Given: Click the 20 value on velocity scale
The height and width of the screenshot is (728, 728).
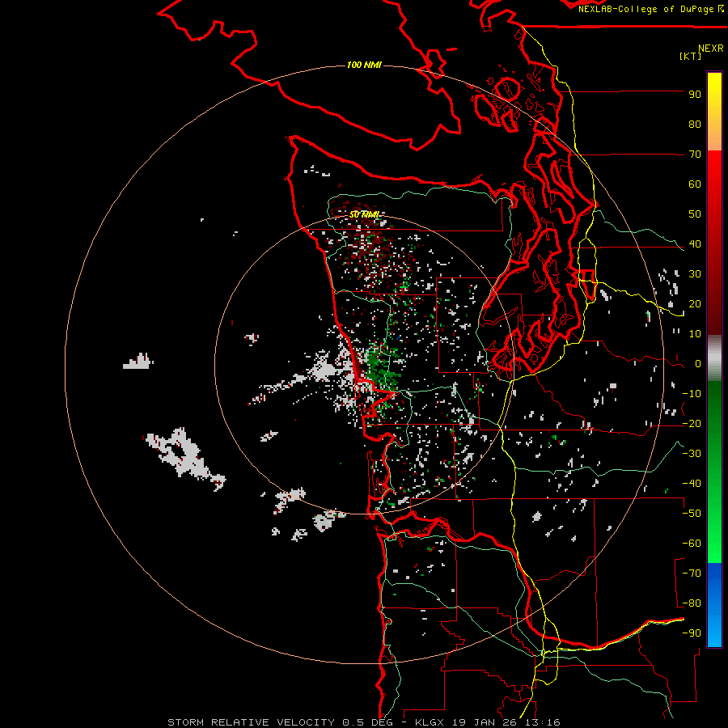Looking at the screenshot, I should click(x=695, y=304).
